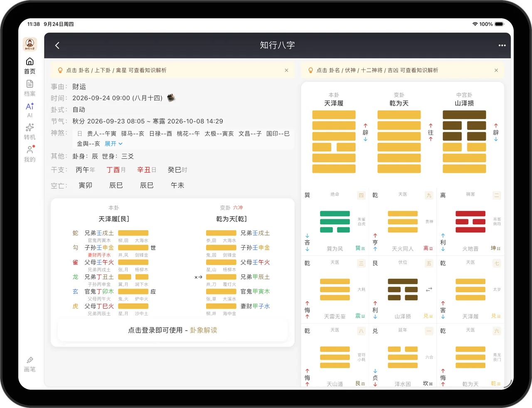The image size is (532, 408).
Task: Click the 辛丑 day pillar
Action: [144, 170]
